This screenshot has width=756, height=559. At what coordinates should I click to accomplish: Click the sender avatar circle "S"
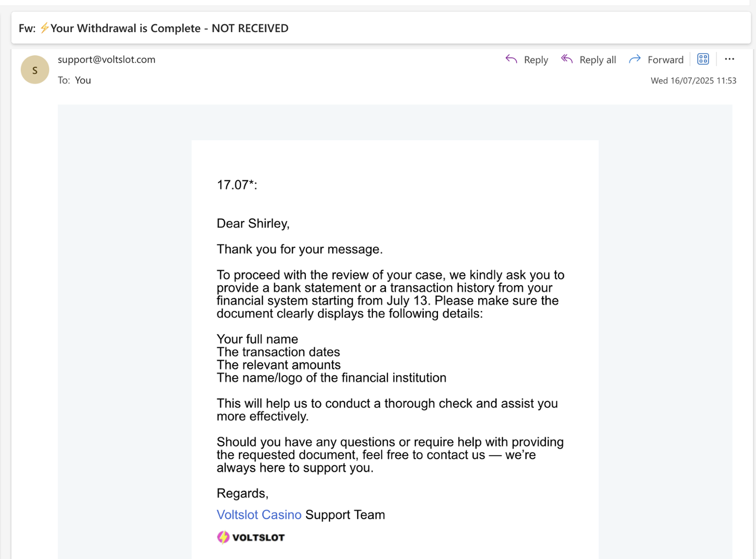point(35,70)
